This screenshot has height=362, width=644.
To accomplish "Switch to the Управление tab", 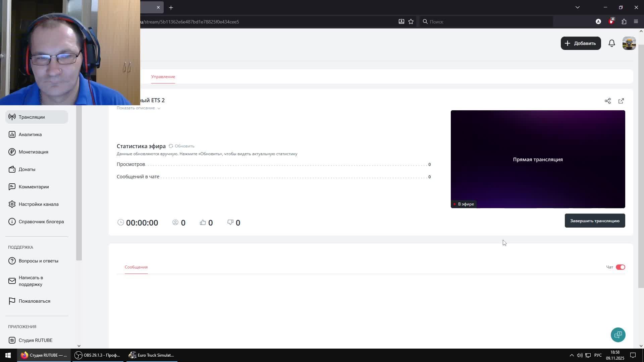I will [163, 77].
